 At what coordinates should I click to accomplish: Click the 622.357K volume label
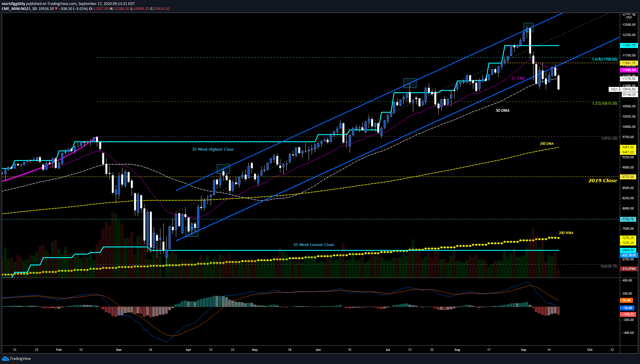[x=629, y=255]
